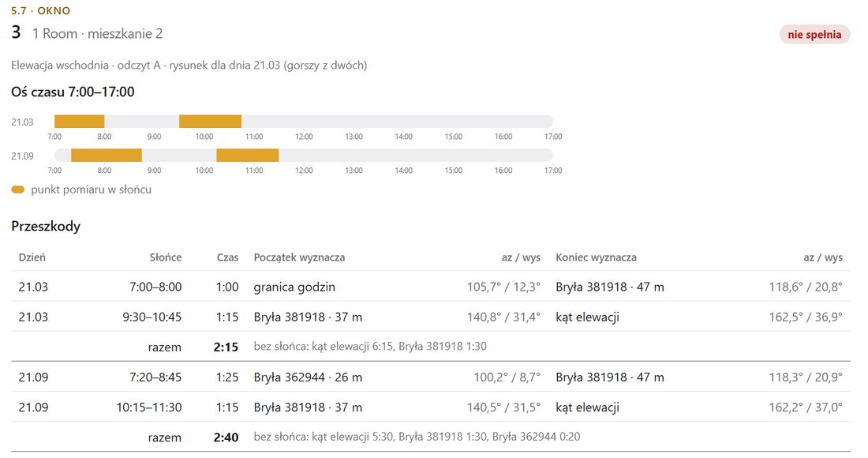Screen dimensions: 868x458
Task: Click the "118,3° / 20,9°" value
Action: (x=806, y=377)
